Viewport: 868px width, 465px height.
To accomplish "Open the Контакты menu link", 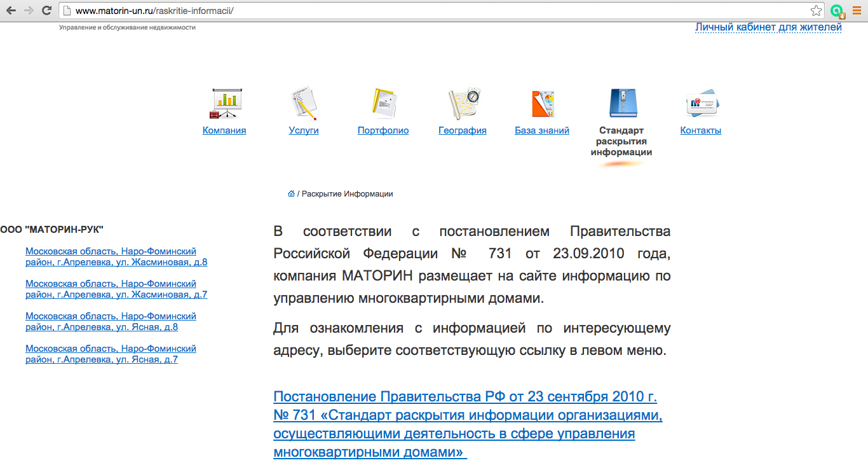I will (701, 130).
